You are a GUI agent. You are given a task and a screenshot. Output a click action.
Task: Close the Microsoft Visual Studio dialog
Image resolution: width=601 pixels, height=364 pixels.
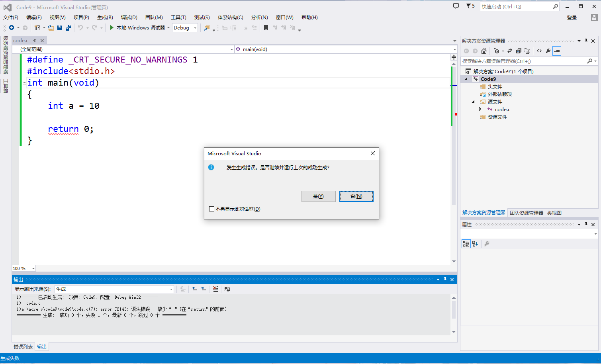pyautogui.click(x=373, y=153)
